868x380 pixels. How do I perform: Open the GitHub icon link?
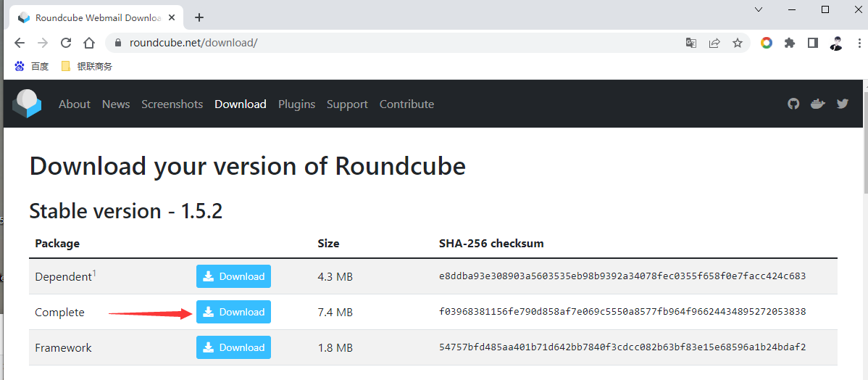coord(793,104)
